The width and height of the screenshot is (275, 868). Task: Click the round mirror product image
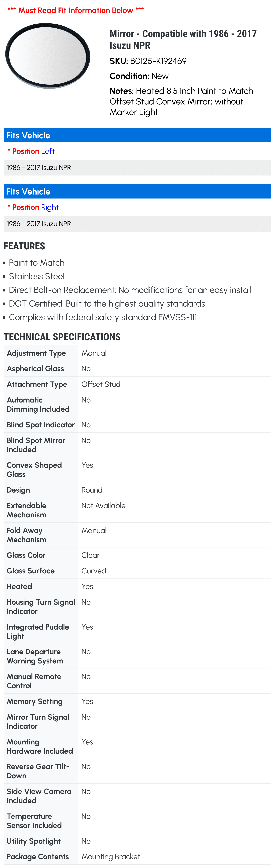(x=48, y=56)
